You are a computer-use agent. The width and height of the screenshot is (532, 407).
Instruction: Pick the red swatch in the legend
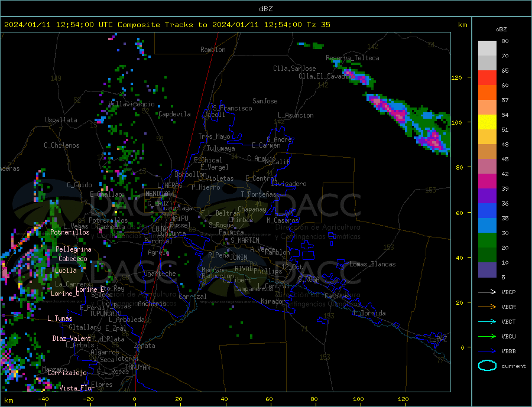(x=487, y=78)
